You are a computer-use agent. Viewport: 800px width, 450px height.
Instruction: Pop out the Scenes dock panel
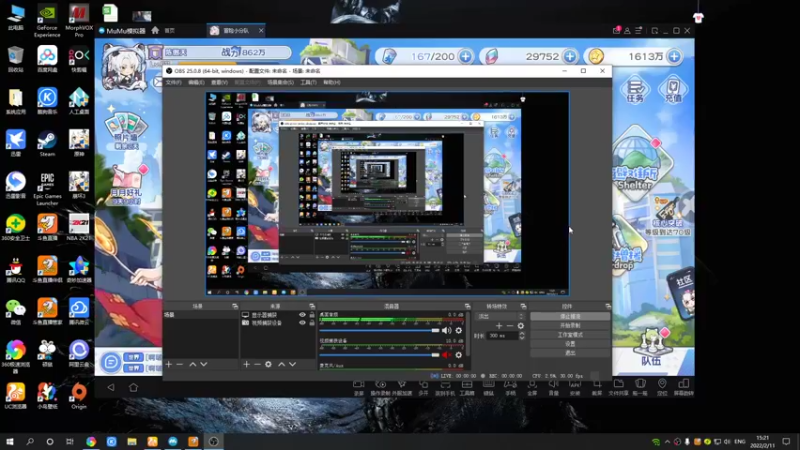point(235,306)
